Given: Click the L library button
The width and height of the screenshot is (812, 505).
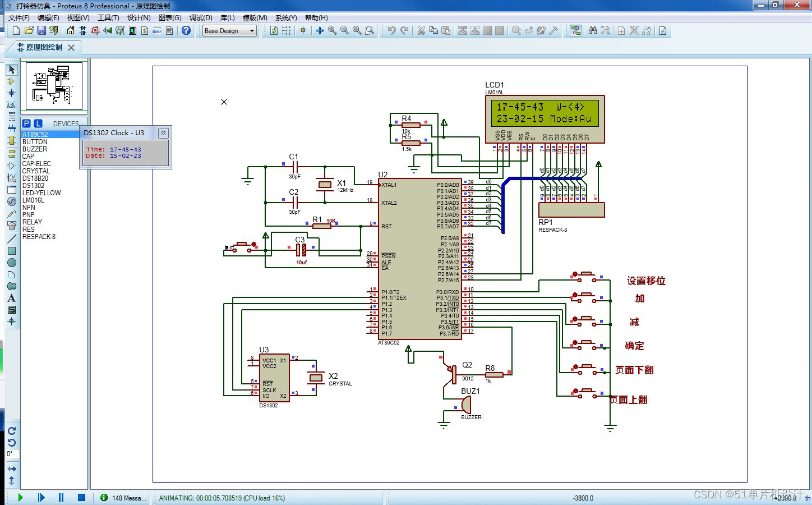Looking at the screenshot, I should coord(38,123).
